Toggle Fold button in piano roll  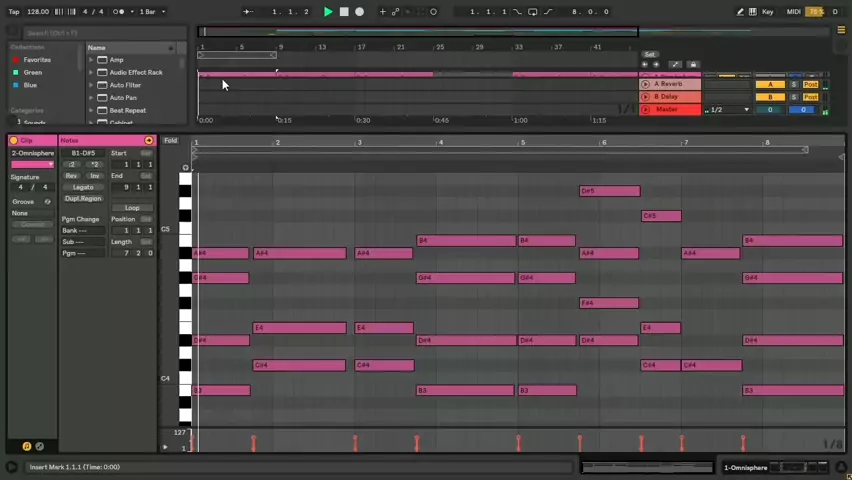pyautogui.click(x=171, y=141)
